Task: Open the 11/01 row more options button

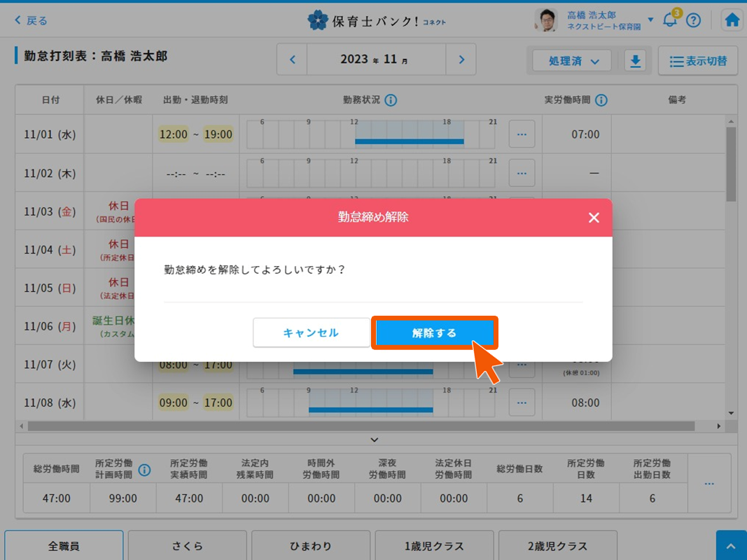Action: point(522,134)
